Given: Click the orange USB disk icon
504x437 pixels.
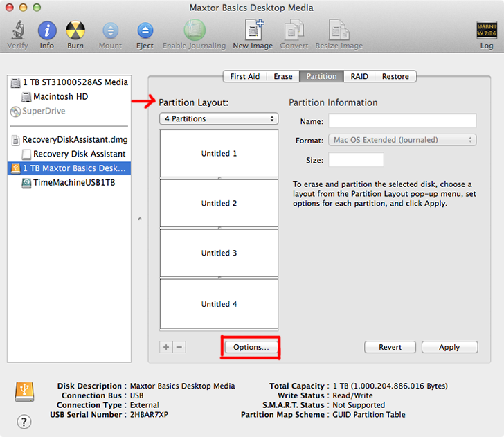Looking at the screenshot, I should point(24,391).
